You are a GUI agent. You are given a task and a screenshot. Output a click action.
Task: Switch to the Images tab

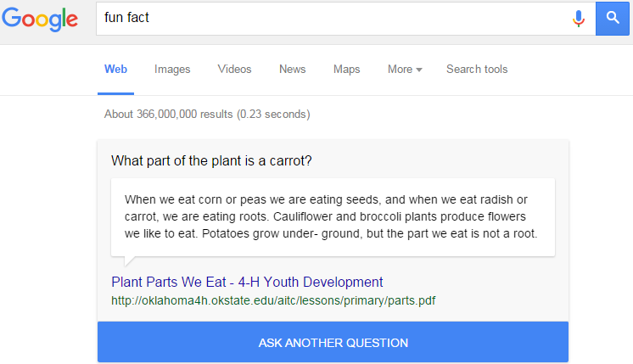point(172,70)
